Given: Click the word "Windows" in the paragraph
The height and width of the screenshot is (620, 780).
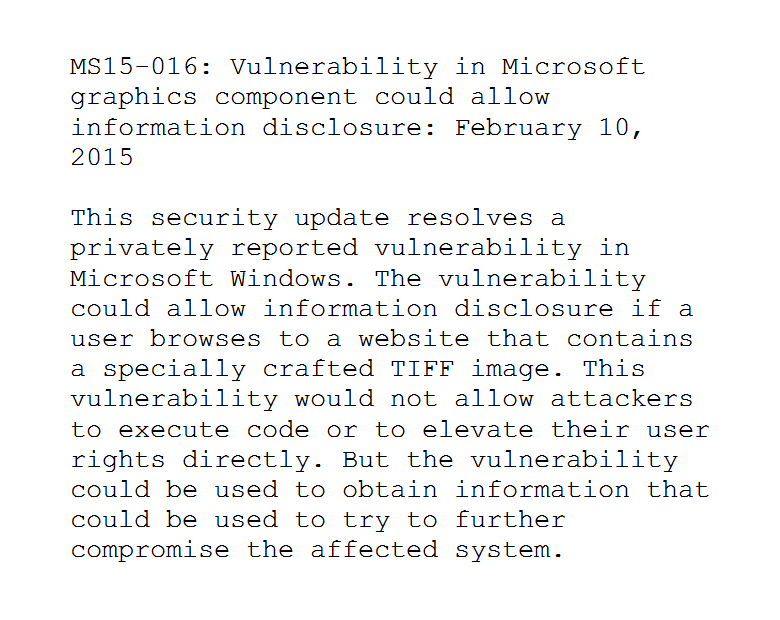Looking at the screenshot, I should 286,279.
